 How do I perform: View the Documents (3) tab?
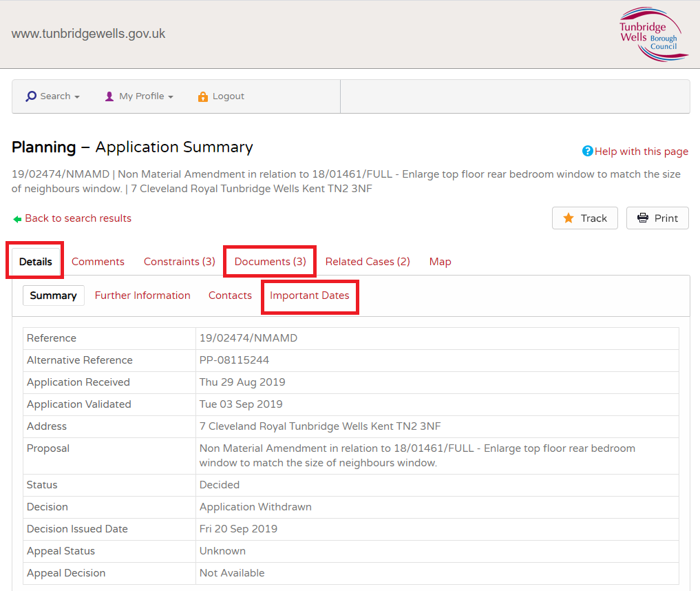[270, 261]
